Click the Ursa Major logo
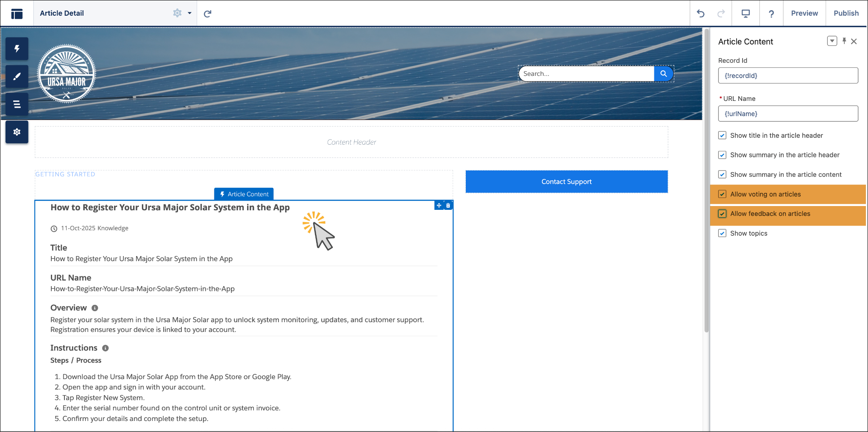Screen dimensions: 868x432 pyautogui.click(x=67, y=74)
